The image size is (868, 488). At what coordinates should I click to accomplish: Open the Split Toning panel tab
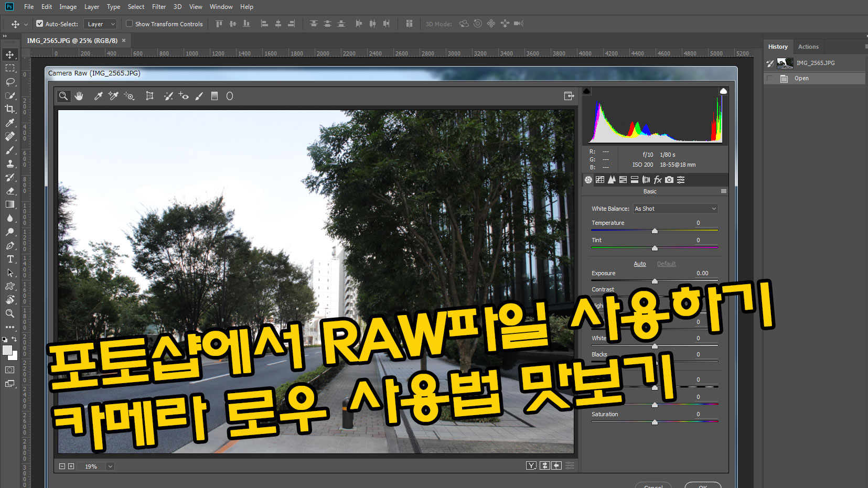pos(635,180)
